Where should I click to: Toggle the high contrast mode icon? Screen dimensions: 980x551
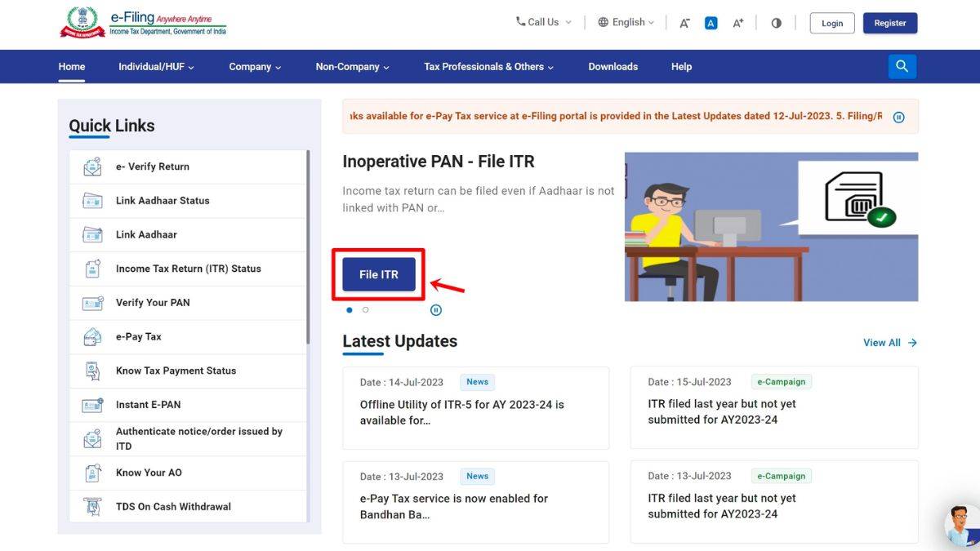pos(776,23)
